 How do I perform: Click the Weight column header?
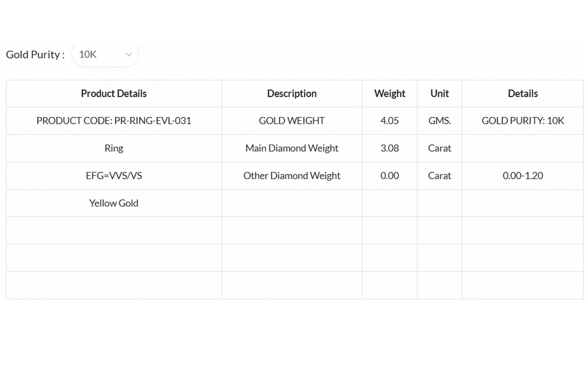[x=389, y=93]
